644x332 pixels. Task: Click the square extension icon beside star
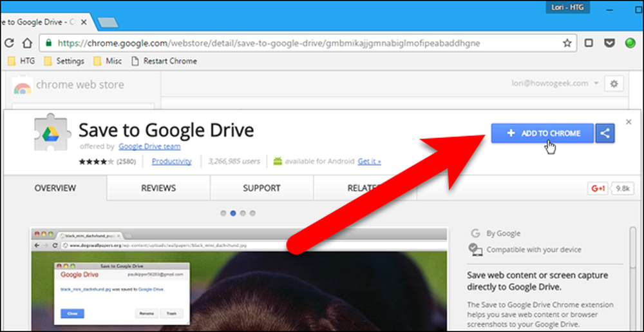(x=589, y=43)
